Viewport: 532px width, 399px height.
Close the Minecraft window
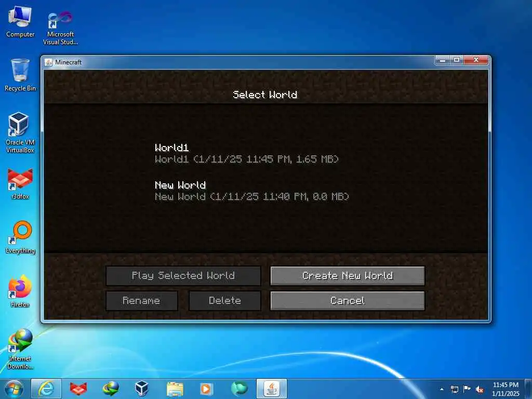(476, 60)
